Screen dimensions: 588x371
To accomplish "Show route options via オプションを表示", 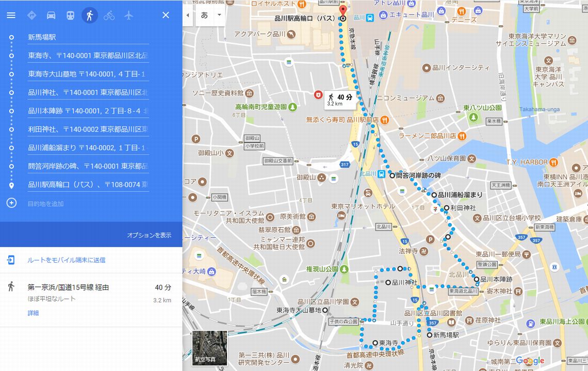I will click(x=149, y=235).
